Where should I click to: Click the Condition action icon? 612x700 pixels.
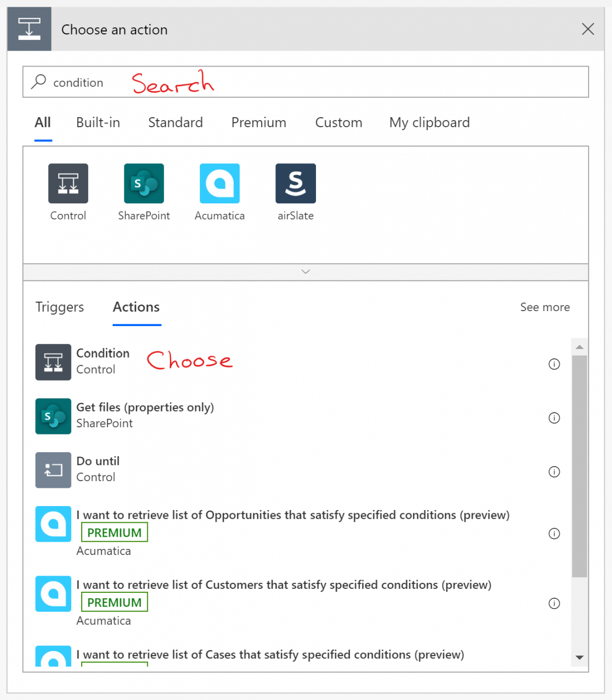pos(53,362)
